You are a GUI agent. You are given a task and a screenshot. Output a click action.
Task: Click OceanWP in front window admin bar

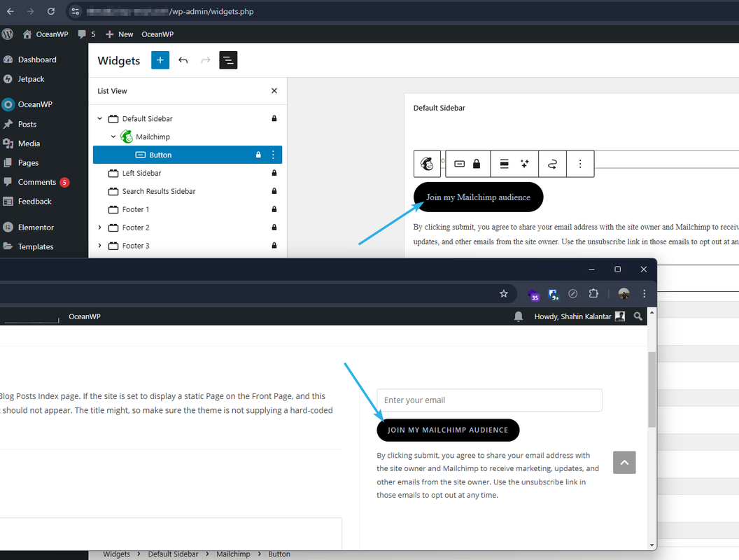click(x=85, y=316)
